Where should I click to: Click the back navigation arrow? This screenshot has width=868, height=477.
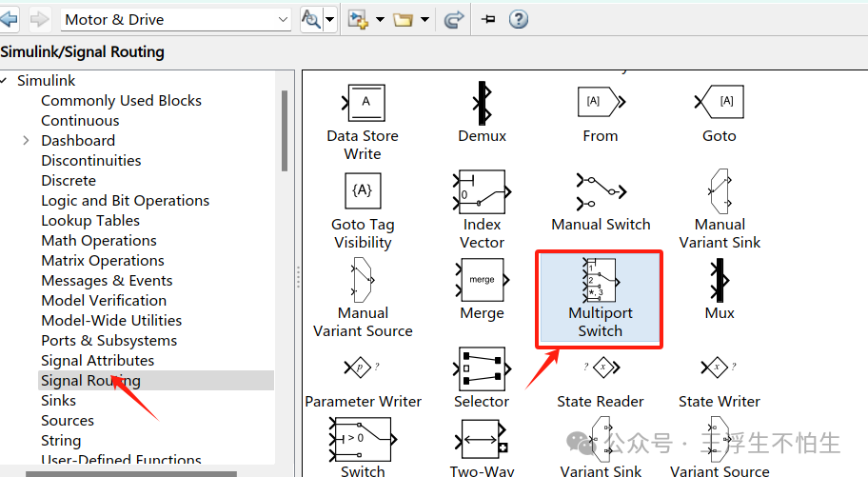pyautogui.click(x=9, y=19)
